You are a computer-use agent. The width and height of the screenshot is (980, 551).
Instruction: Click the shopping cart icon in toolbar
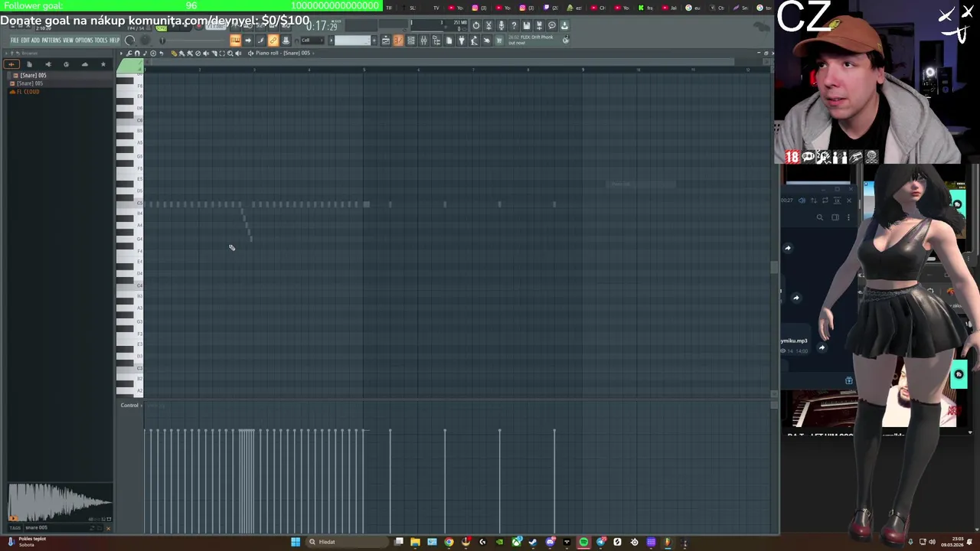[499, 40]
